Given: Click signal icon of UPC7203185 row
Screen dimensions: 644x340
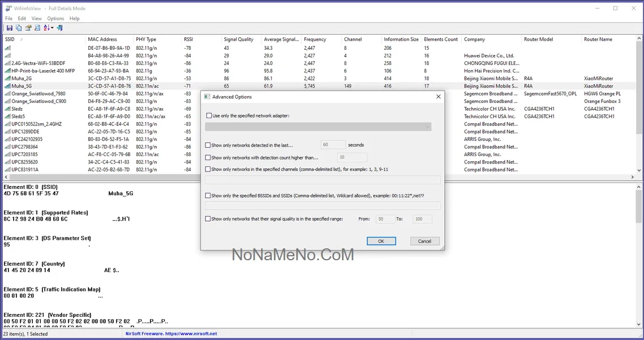Looking at the screenshot, I should coord(8,154).
